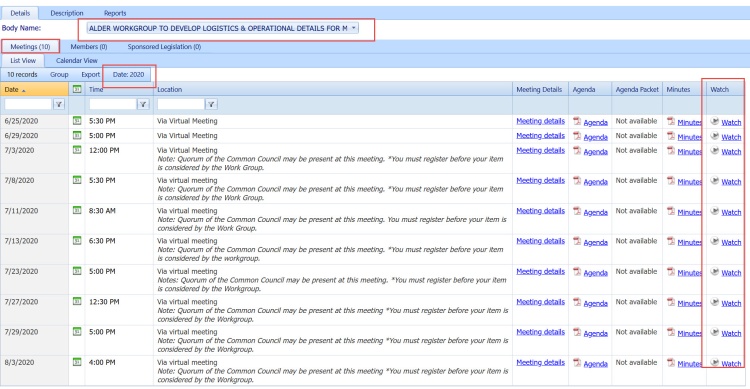The image size is (750, 389).
Task: Click '8:30 AM' time cell
Action: point(102,211)
